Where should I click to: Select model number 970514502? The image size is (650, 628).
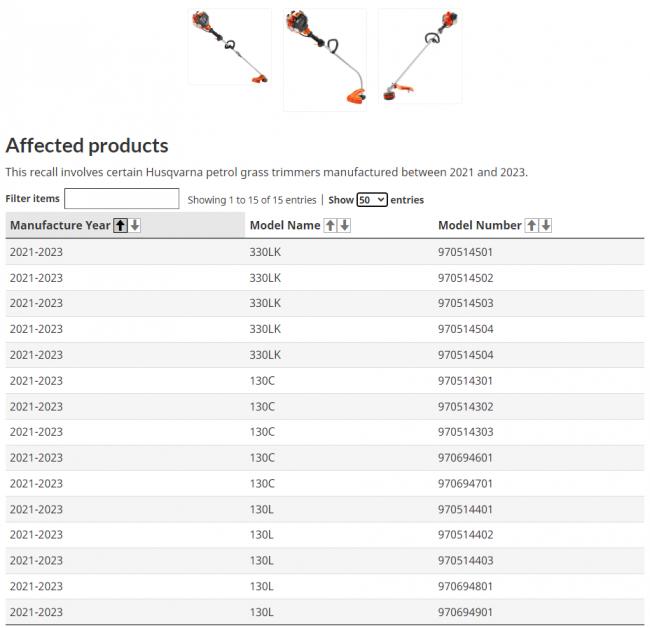(466, 278)
